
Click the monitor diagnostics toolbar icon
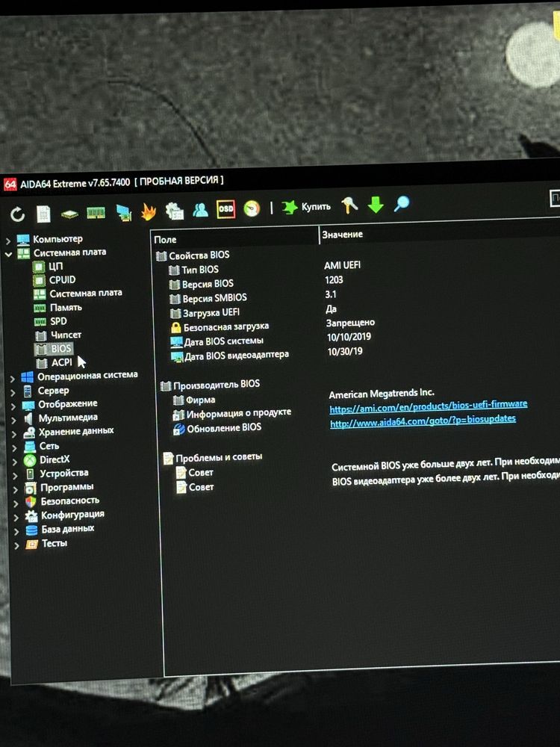[x=123, y=212]
